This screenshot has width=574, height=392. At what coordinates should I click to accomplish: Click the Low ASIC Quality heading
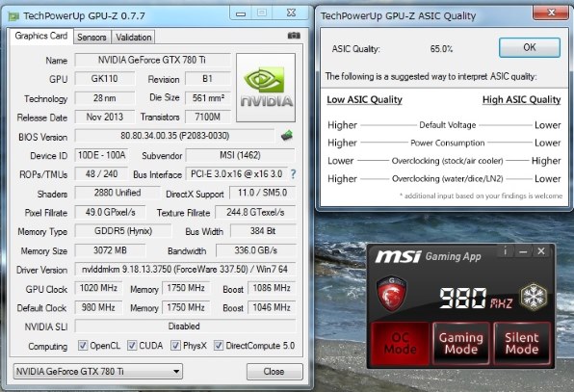click(x=364, y=100)
